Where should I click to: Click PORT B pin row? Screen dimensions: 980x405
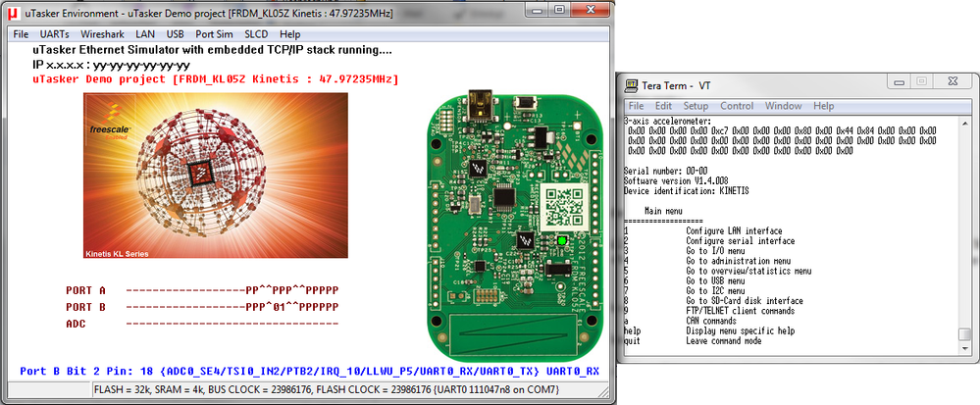232,307
